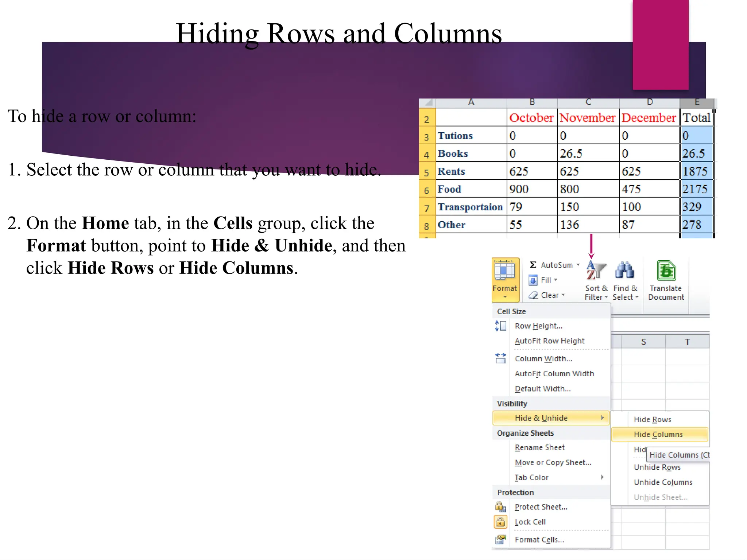
Task: Click the Select All corner box
Action: (427, 102)
